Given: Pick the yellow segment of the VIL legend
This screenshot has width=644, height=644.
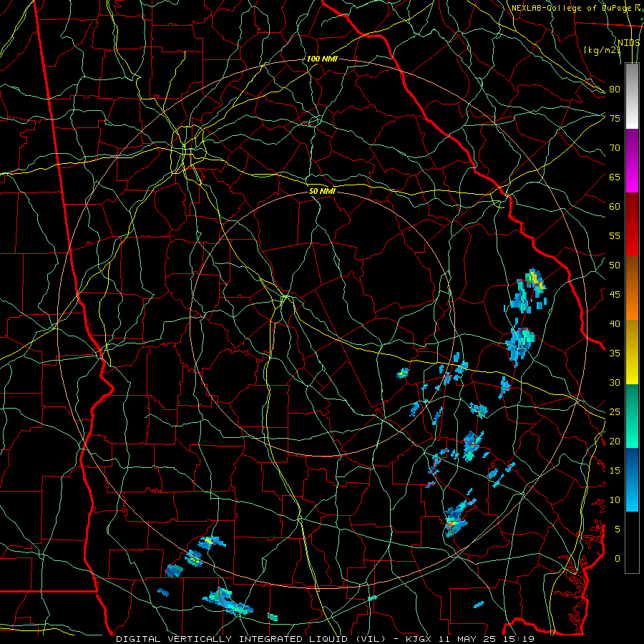Looking at the screenshot, I should pyautogui.click(x=632, y=352).
